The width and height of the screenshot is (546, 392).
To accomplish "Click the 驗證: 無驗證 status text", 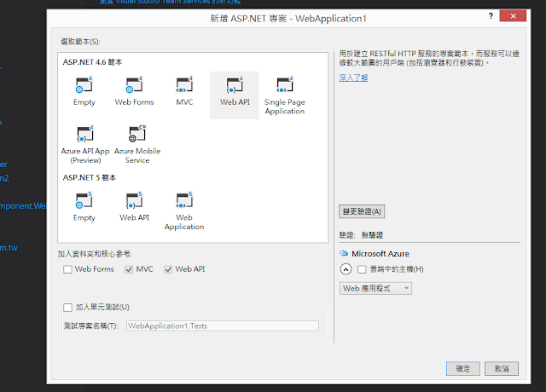I will 361,235.
